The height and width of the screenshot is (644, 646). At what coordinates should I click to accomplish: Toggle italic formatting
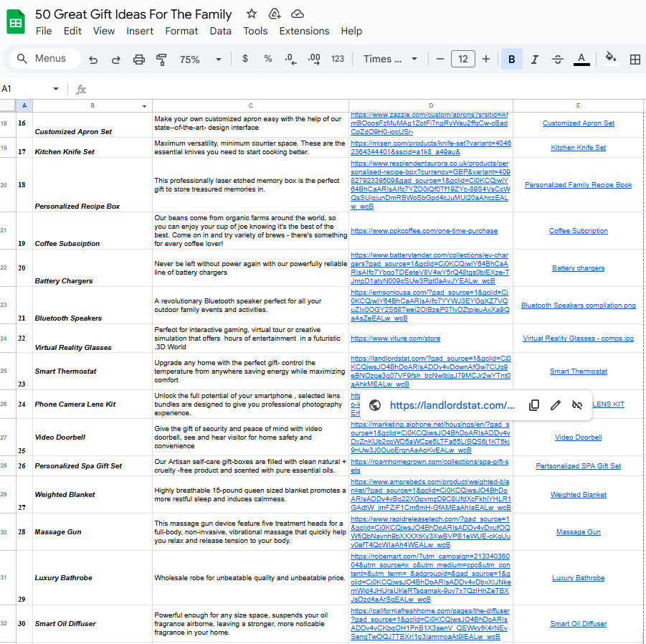pyautogui.click(x=535, y=60)
